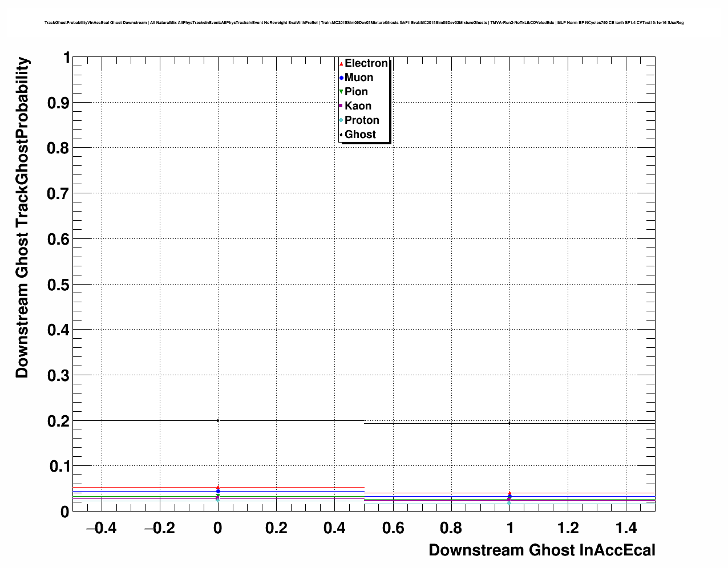
Task: Click the cyan Proton diamond legend marker
Action: 341,120
